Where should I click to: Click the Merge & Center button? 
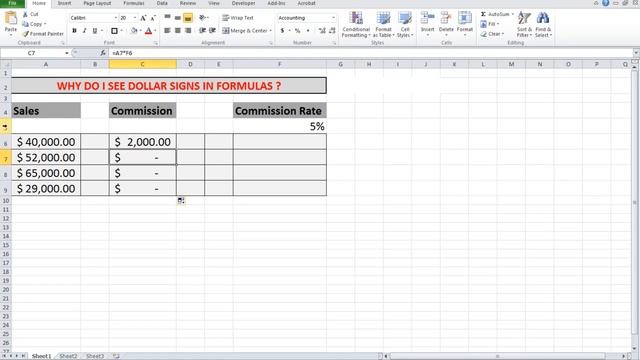tap(244, 31)
